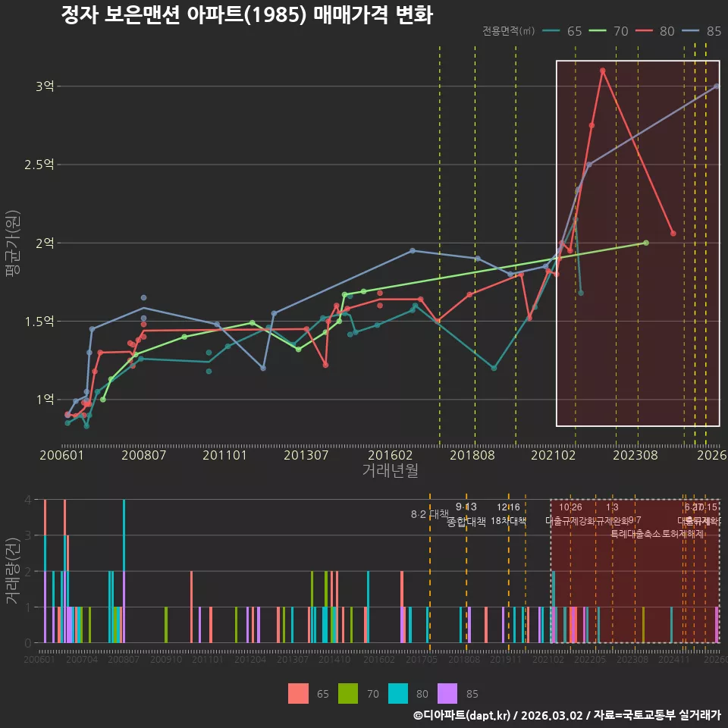Click the chart title '정자 보은맨션 아파트(1985) 매매가격 변화'

[247, 15]
